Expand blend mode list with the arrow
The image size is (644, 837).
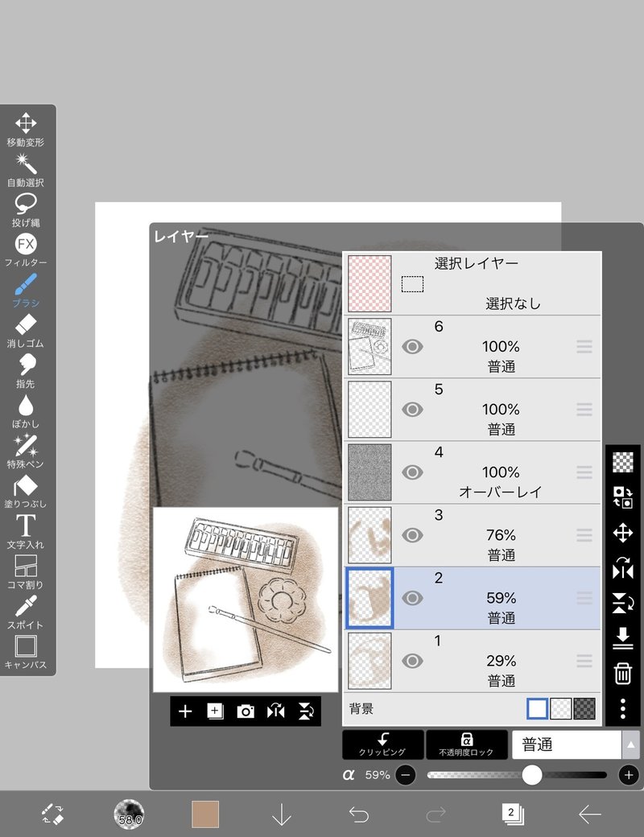pos(630,744)
